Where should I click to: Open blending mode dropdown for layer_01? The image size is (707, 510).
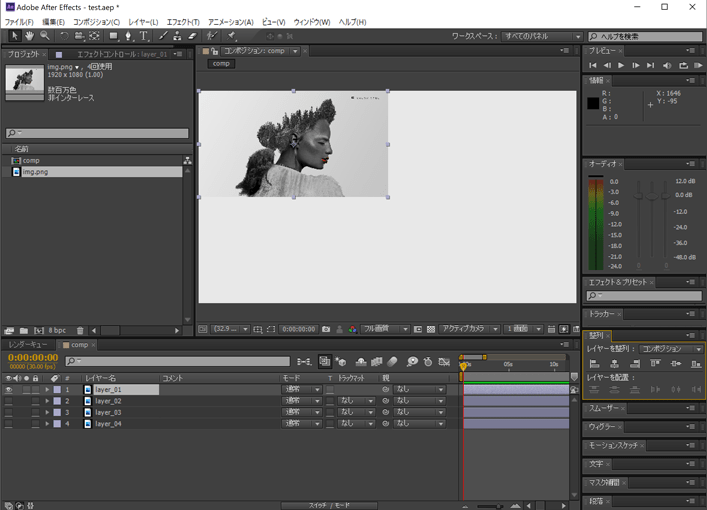[x=302, y=389]
